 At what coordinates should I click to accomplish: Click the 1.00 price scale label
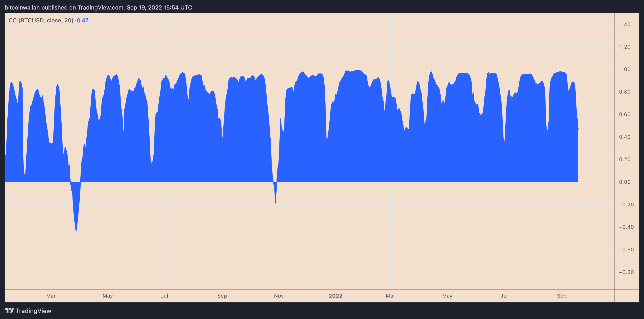click(625, 69)
